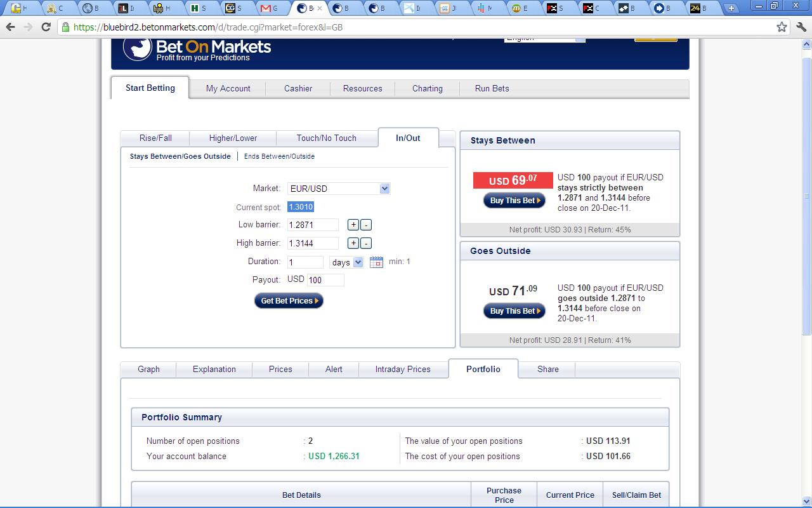The height and width of the screenshot is (508, 812).
Task: Click the browser address bar URL
Action: tap(208, 27)
